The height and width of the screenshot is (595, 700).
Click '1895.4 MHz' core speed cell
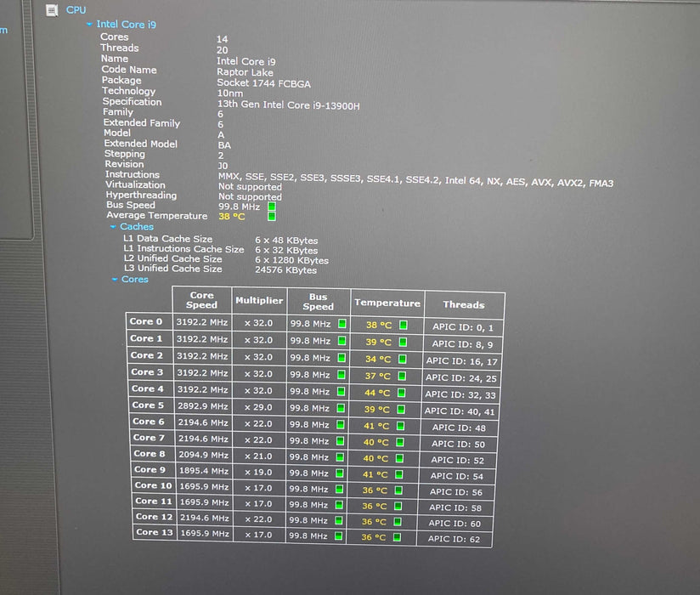click(204, 471)
